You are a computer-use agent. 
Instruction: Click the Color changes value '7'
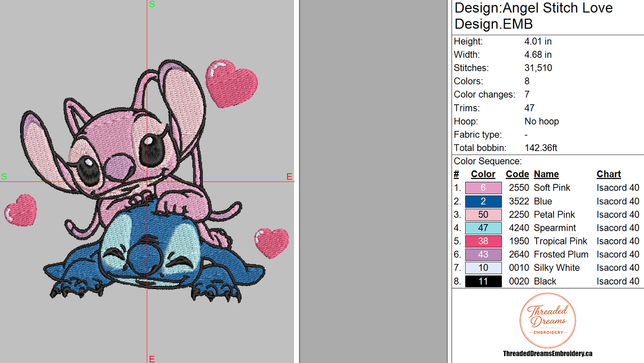tap(527, 95)
